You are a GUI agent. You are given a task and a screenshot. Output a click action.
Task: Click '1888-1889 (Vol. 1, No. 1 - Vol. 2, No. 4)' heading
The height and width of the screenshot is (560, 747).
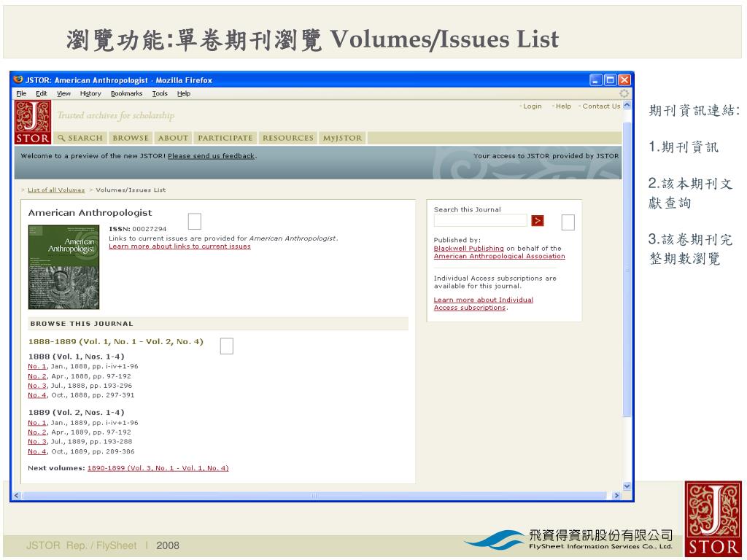tap(116, 341)
